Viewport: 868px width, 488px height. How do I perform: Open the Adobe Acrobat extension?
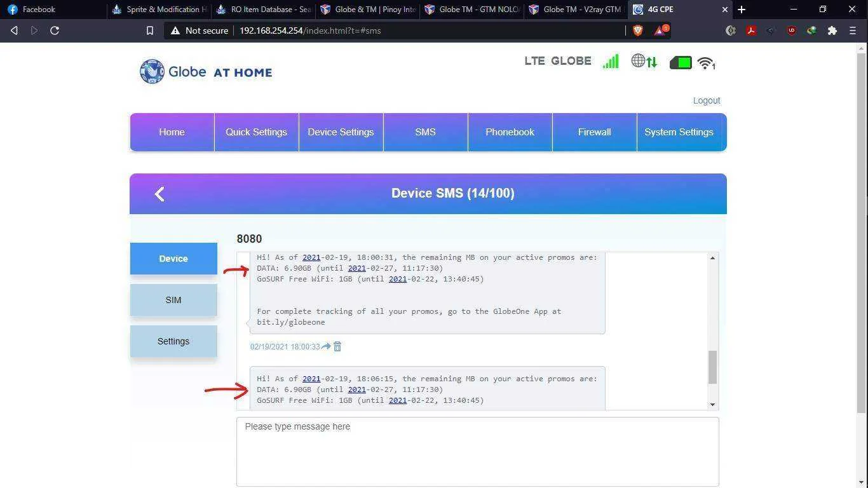click(x=751, y=30)
